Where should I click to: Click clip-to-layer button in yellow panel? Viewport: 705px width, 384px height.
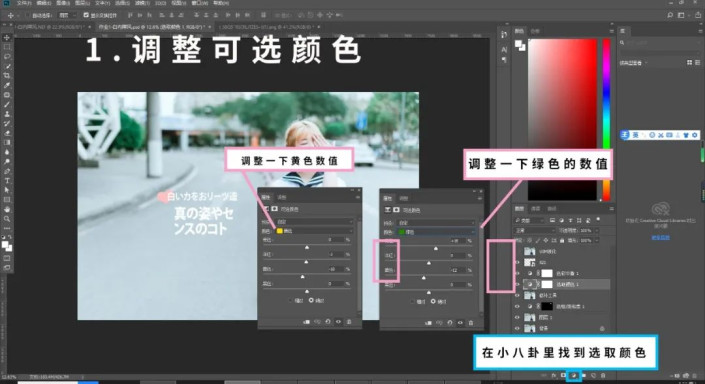[x=307, y=322]
